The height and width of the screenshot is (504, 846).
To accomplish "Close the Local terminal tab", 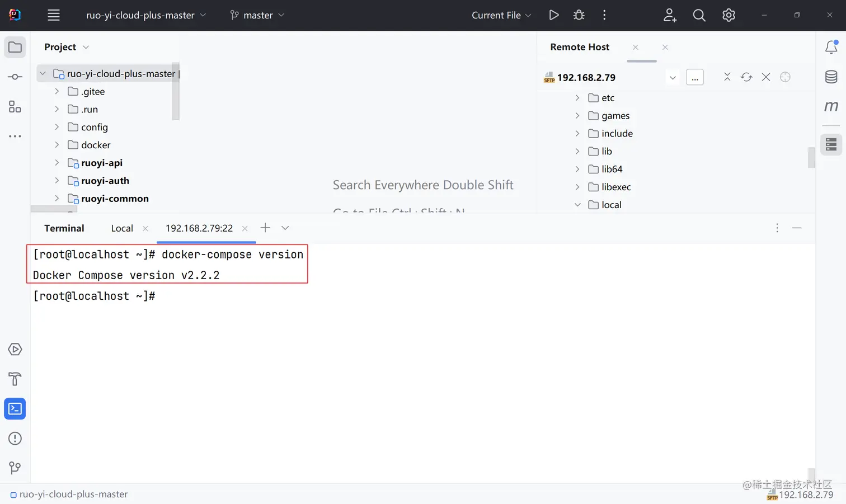I will pos(145,228).
